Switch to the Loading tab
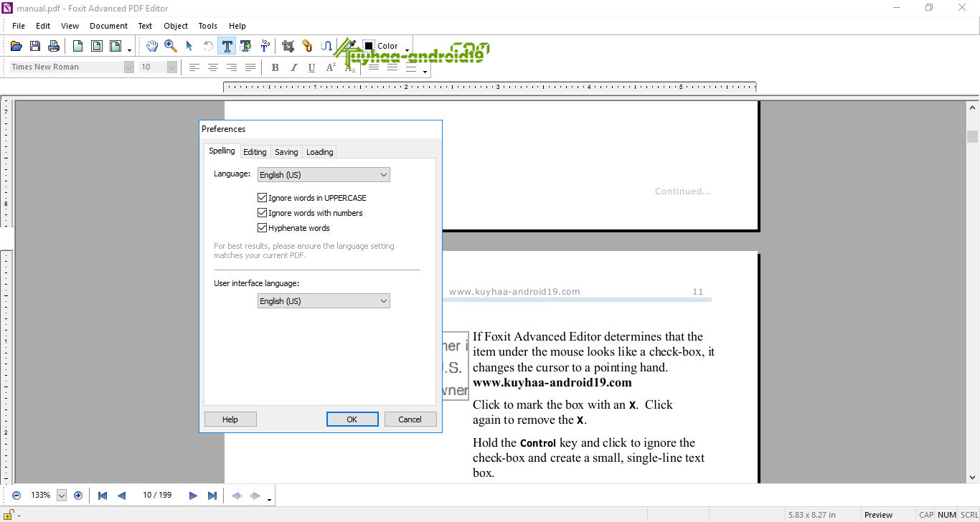The height and width of the screenshot is (522, 980). coord(319,152)
